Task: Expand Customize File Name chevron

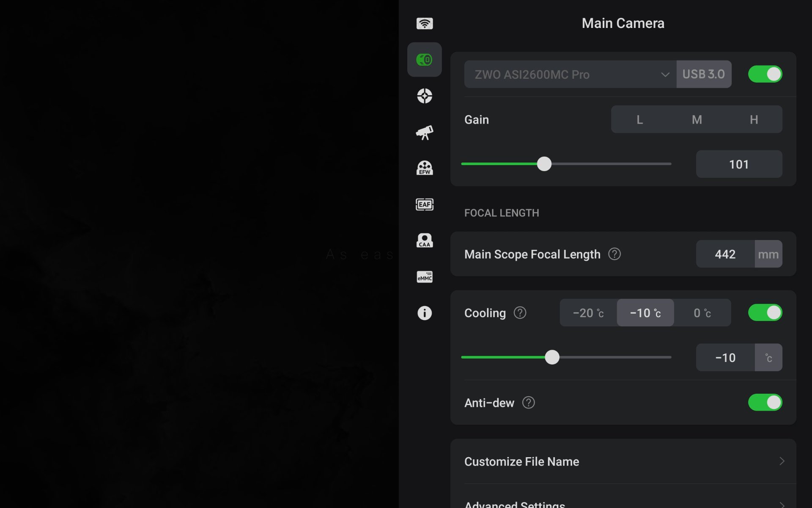Action: tap(782, 461)
